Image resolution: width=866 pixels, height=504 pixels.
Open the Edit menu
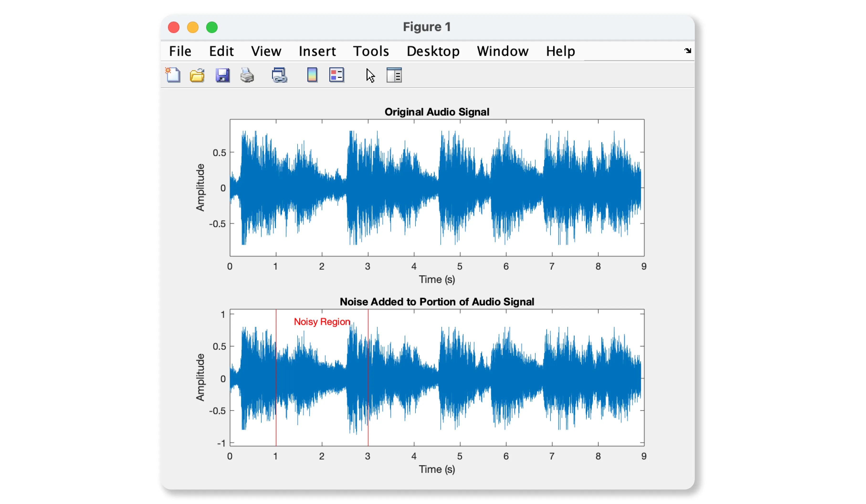pos(221,51)
